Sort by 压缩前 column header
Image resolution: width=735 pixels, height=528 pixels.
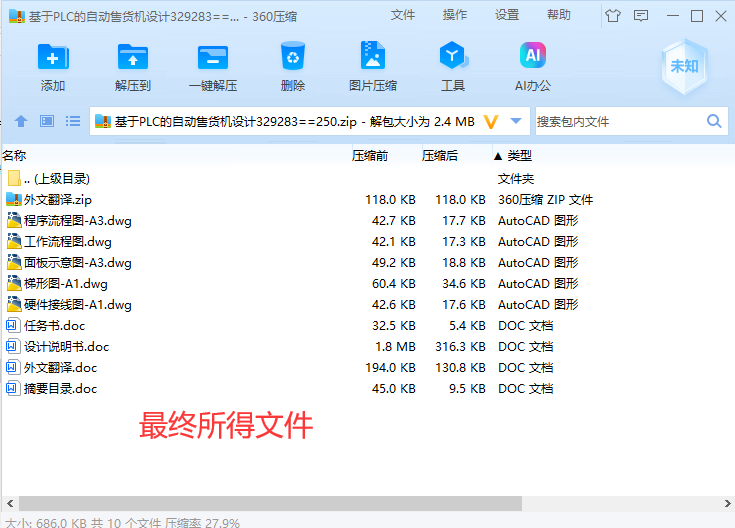pyautogui.click(x=370, y=156)
